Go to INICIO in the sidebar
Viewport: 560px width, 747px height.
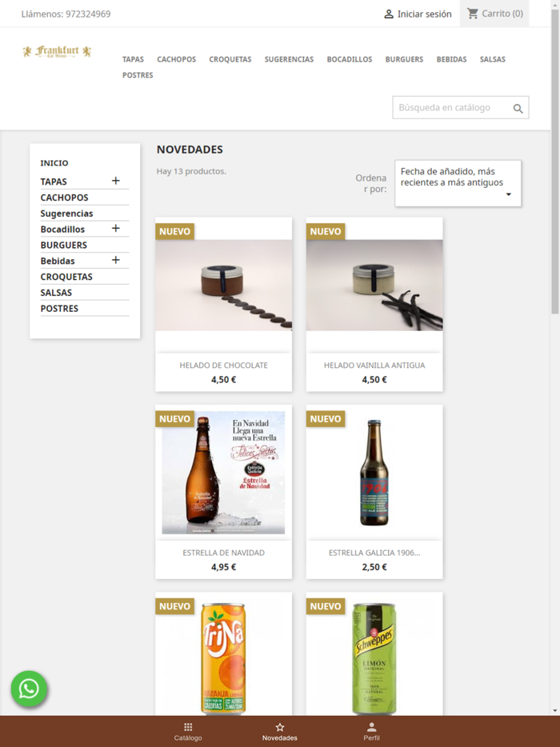[54, 163]
